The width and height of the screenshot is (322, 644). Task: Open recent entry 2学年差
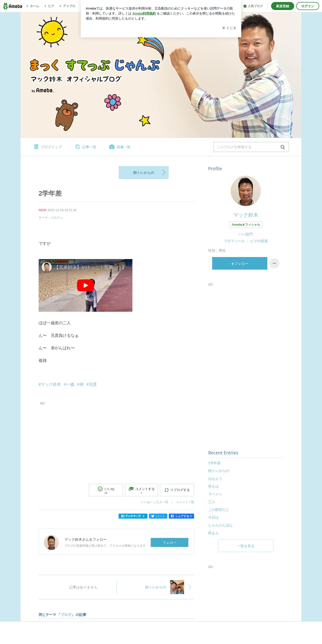point(214,463)
